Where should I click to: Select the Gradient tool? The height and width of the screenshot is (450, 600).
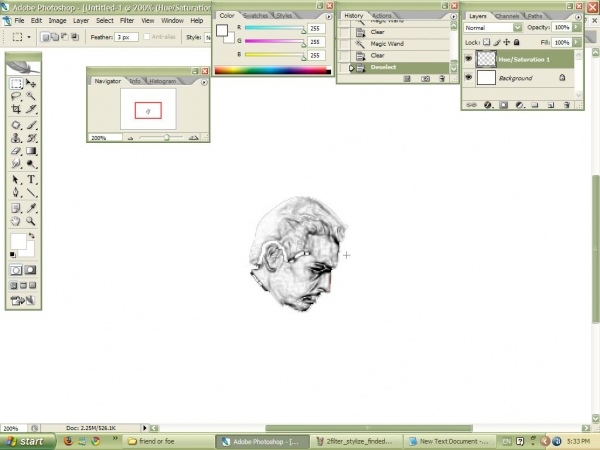pos(31,151)
